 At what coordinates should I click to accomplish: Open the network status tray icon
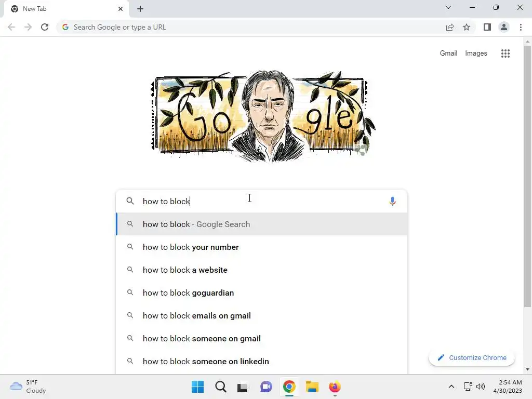pos(468,387)
